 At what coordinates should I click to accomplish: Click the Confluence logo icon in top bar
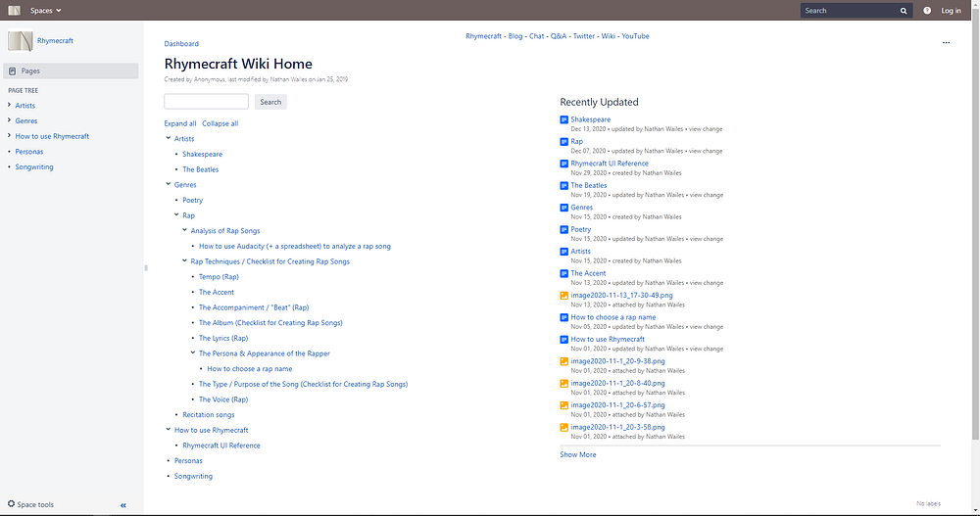pyautogui.click(x=14, y=10)
